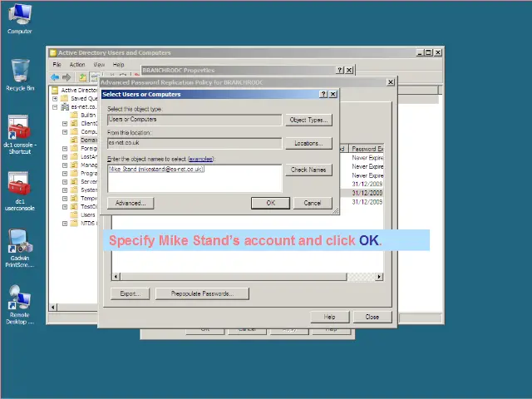Viewport: 532px width, 399px height.
Task: Open the Action menu
Action: [77, 65]
